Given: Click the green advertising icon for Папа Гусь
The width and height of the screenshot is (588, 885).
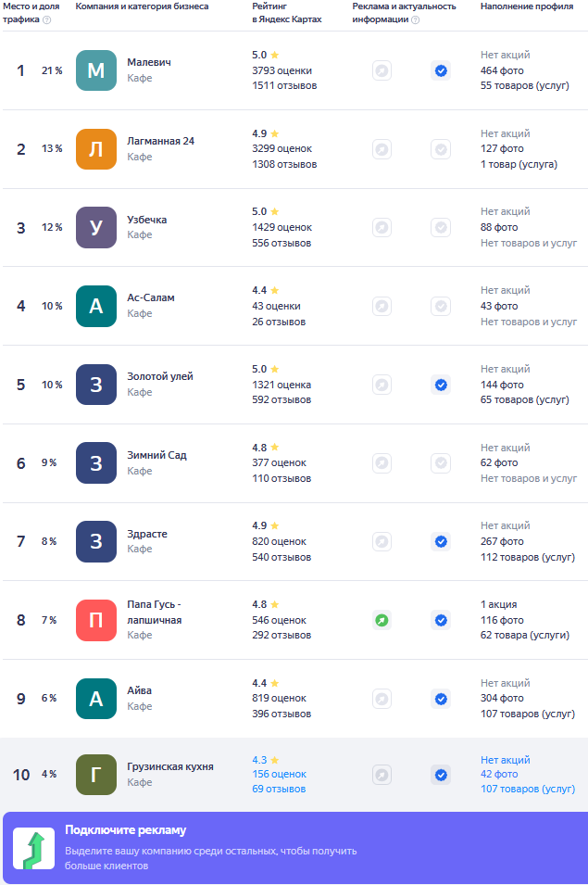Looking at the screenshot, I should (x=382, y=620).
